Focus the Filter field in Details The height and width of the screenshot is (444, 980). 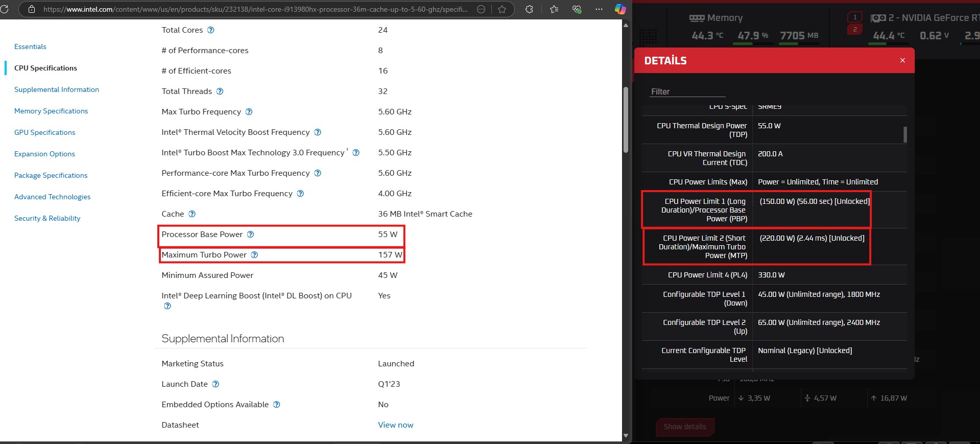click(x=687, y=91)
